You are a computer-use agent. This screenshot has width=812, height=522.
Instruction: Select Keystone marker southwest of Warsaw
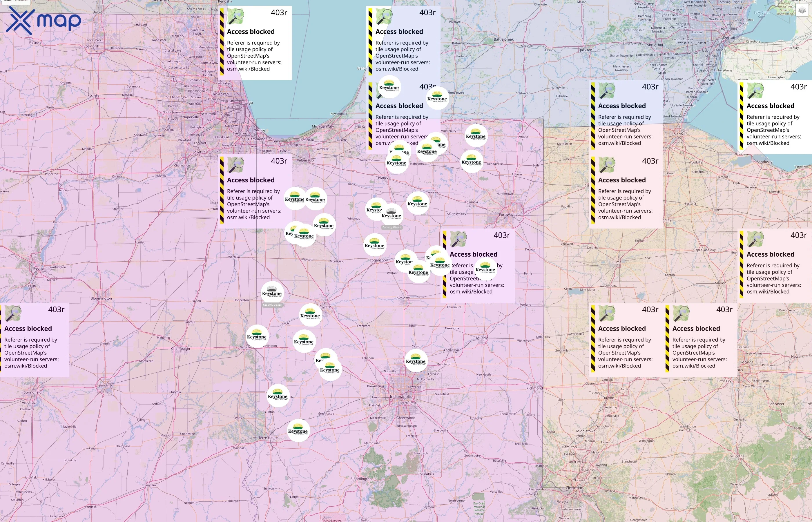(x=418, y=203)
